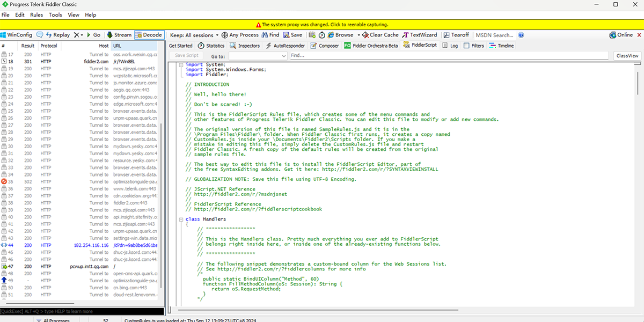
Task: Toggle the Filters tab checkbox
Action: (466, 46)
